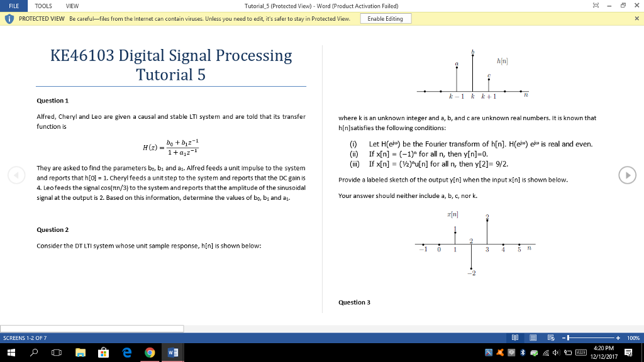Open the TOOLS menu

[43, 6]
